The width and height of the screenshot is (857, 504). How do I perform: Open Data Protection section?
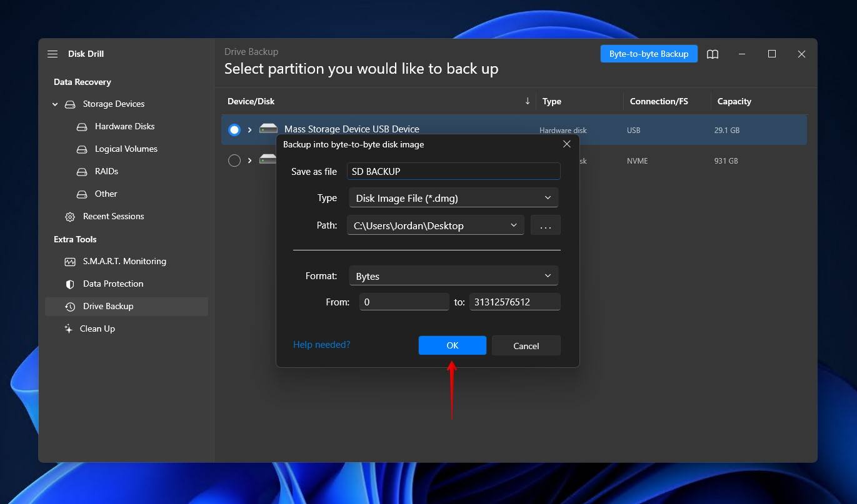tap(113, 284)
